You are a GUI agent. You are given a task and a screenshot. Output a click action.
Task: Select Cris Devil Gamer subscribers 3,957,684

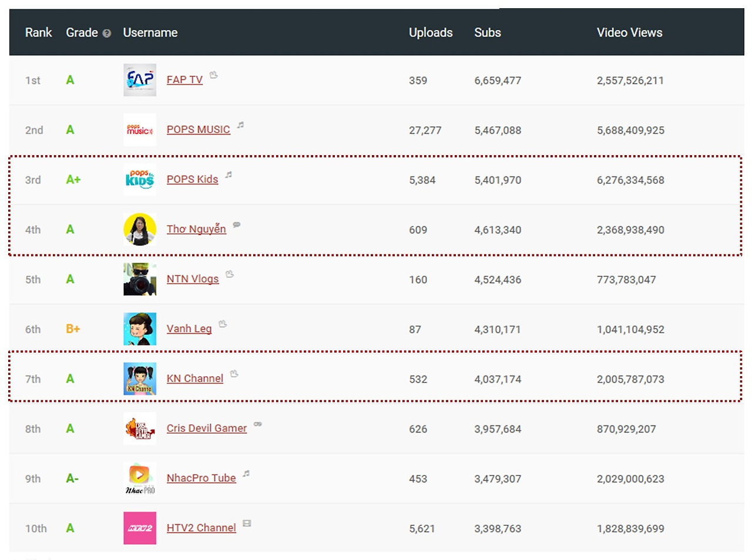pos(498,430)
